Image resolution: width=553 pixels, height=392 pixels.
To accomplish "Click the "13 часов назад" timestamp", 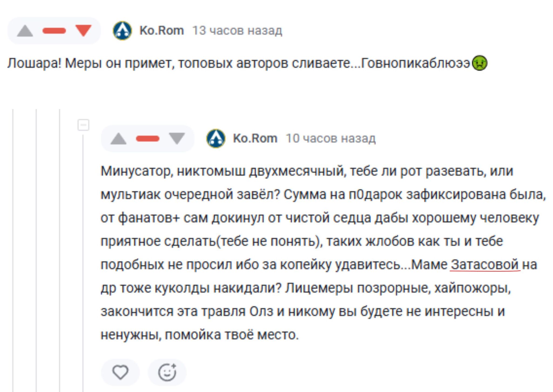I will pyautogui.click(x=237, y=31).
